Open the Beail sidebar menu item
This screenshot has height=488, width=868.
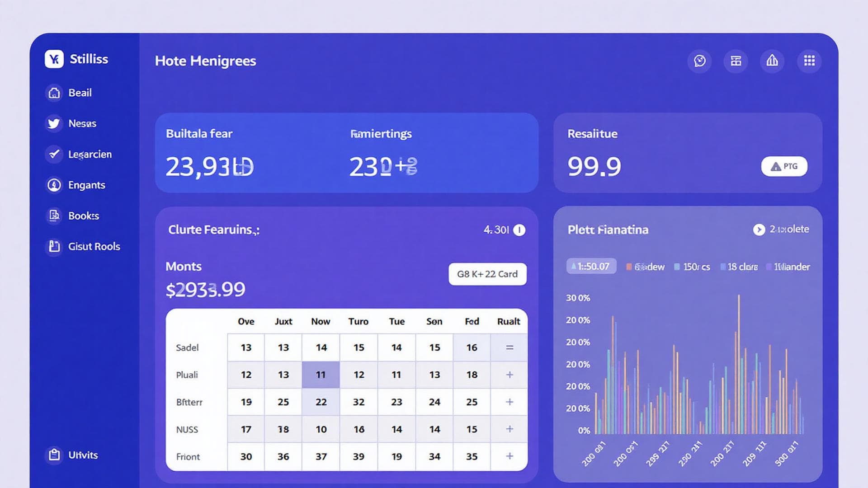pos(80,93)
